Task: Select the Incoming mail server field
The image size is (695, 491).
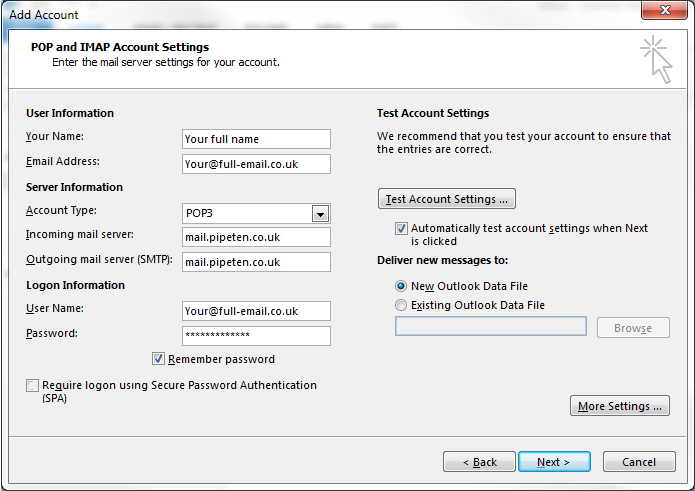Action: [x=256, y=237]
